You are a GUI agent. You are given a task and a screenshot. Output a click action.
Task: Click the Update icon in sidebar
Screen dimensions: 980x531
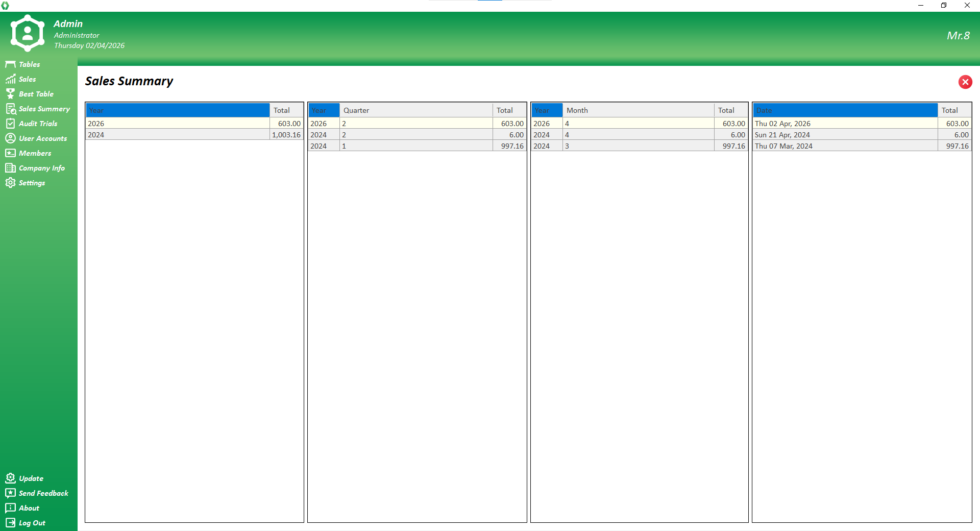10,478
